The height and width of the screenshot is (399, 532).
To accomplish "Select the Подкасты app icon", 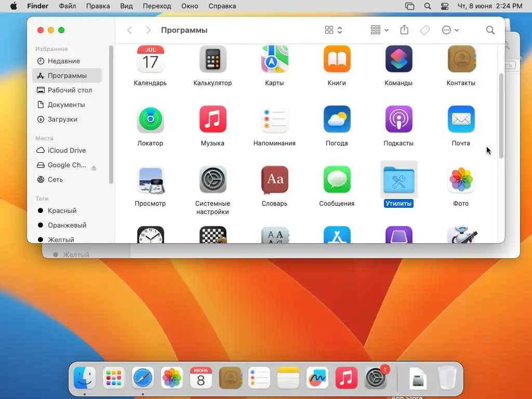I will point(398,119).
